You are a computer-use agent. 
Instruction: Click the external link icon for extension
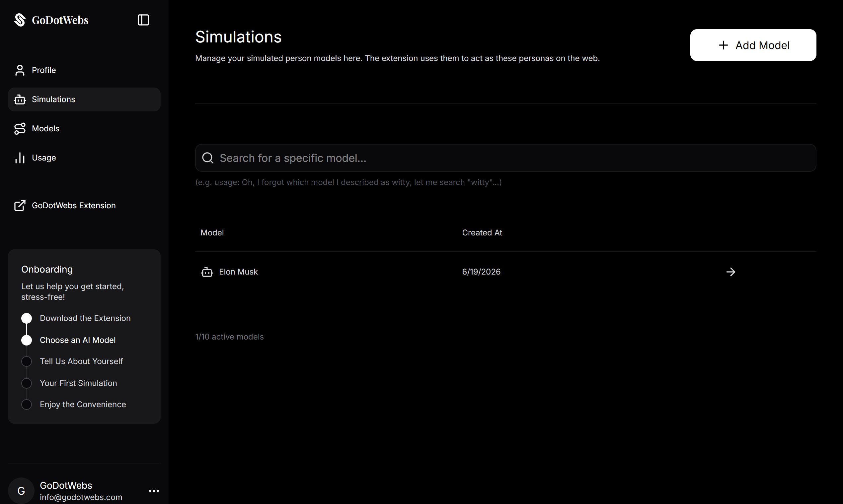pyautogui.click(x=20, y=206)
